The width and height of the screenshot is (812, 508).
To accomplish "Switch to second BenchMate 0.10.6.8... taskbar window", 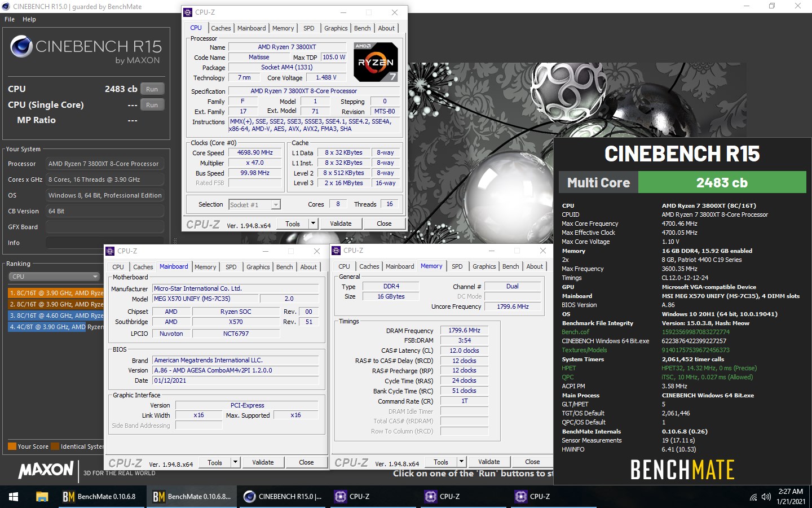I will click(x=192, y=497).
